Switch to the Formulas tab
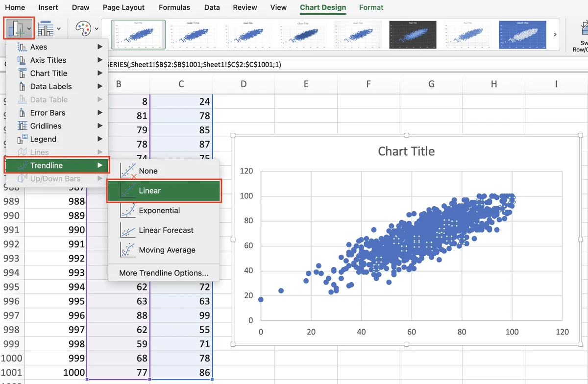The image size is (588, 384). (x=174, y=7)
